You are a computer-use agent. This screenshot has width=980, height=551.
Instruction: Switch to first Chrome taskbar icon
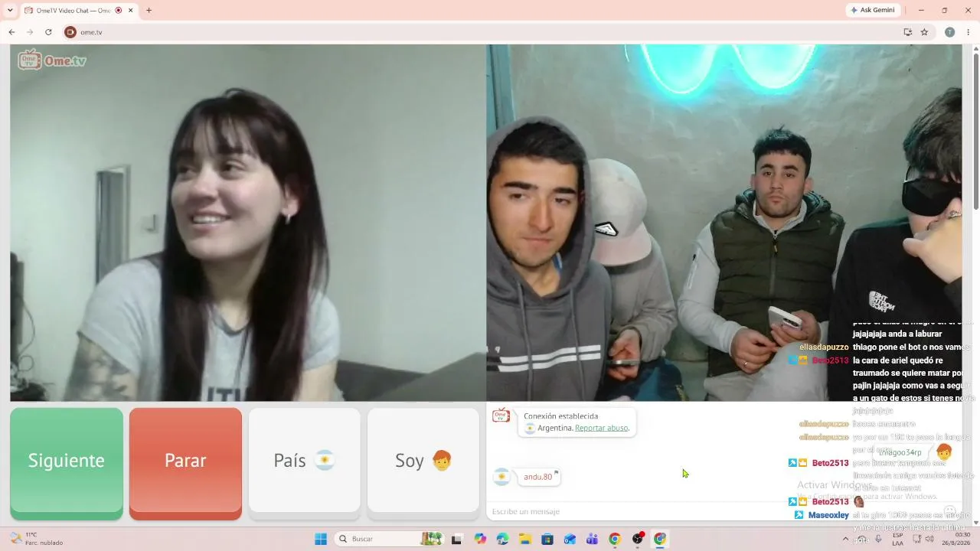click(x=614, y=539)
